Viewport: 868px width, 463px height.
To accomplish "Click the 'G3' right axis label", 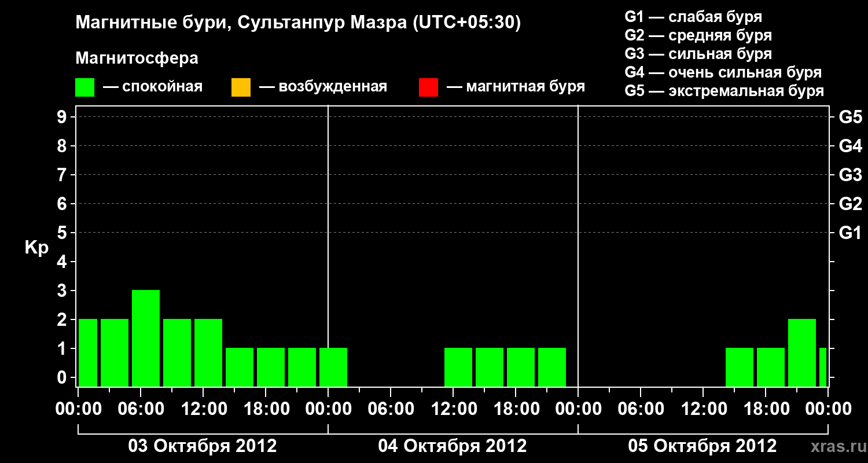I will click(851, 175).
